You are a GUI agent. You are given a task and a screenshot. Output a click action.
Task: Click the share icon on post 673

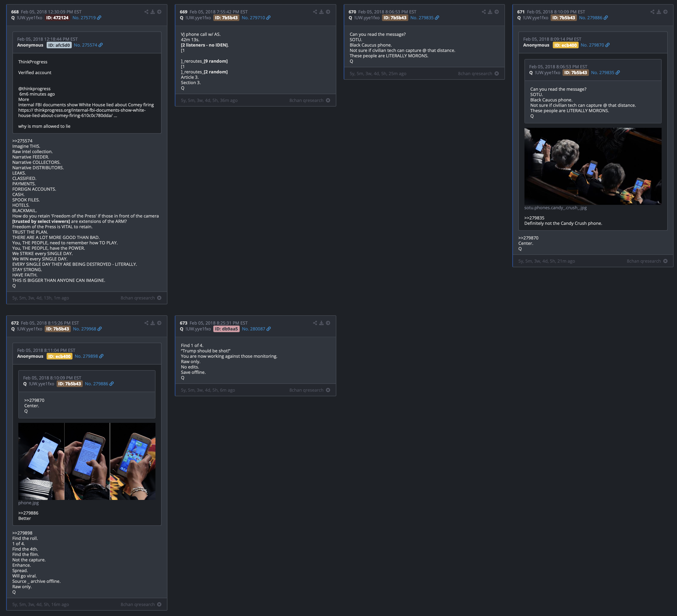[x=315, y=323]
